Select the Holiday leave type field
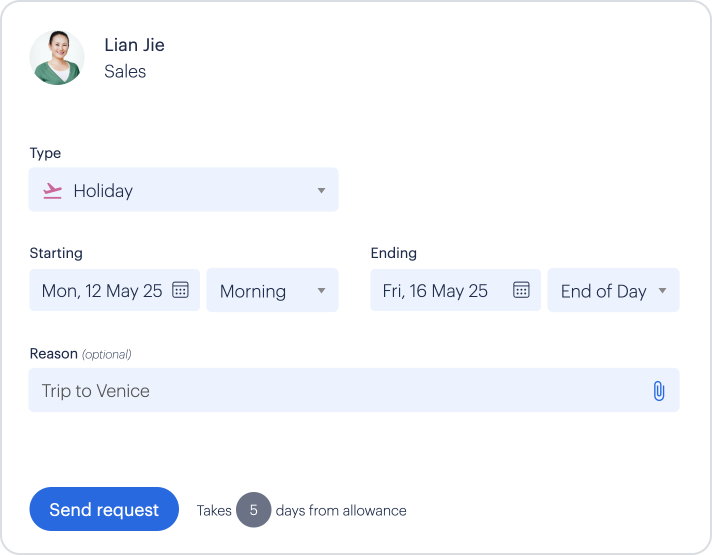This screenshot has height=555, width=712. [183, 190]
